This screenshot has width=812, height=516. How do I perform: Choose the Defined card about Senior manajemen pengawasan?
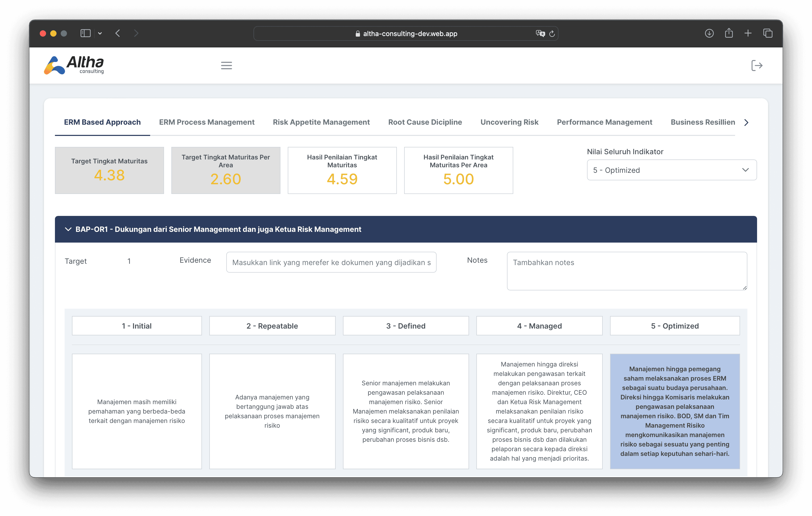pyautogui.click(x=406, y=411)
